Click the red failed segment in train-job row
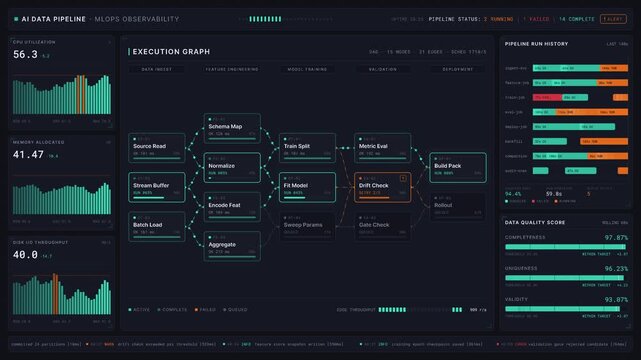 pos(547,97)
